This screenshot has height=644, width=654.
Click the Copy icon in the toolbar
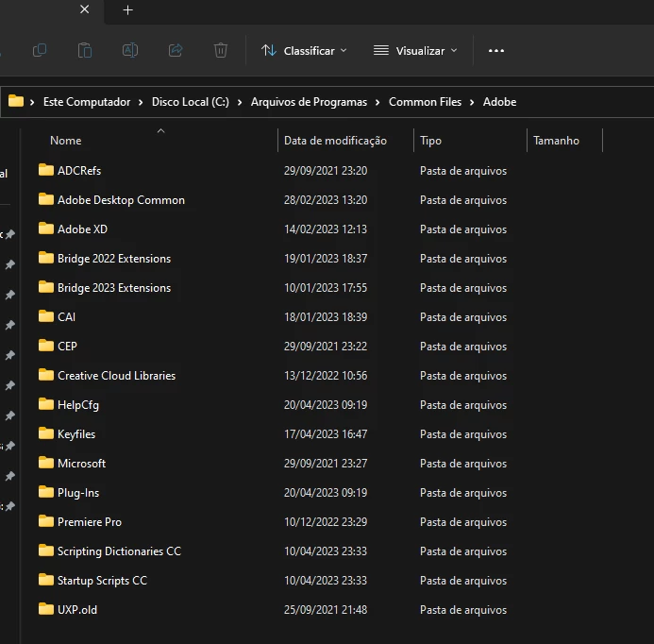(40, 50)
